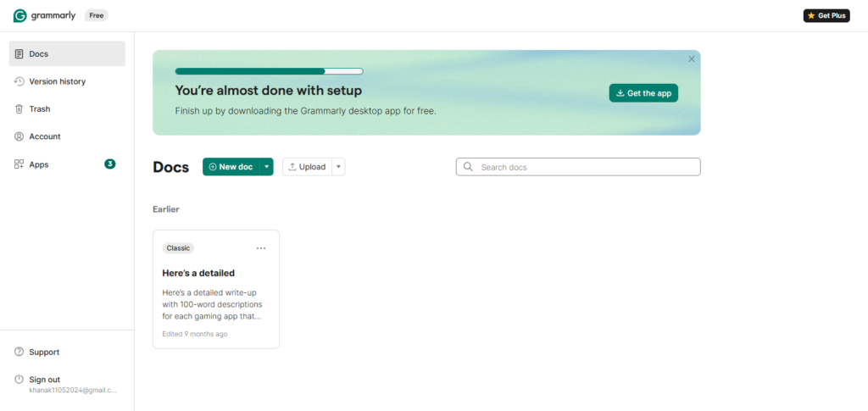
Task: Click the account email under Sign out
Action: click(x=73, y=390)
